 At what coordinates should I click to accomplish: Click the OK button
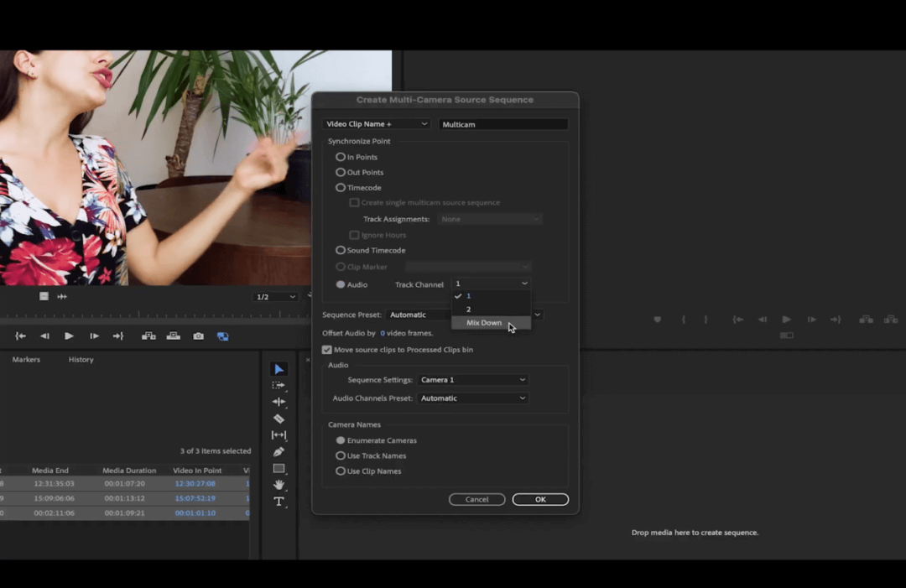click(x=540, y=499)
